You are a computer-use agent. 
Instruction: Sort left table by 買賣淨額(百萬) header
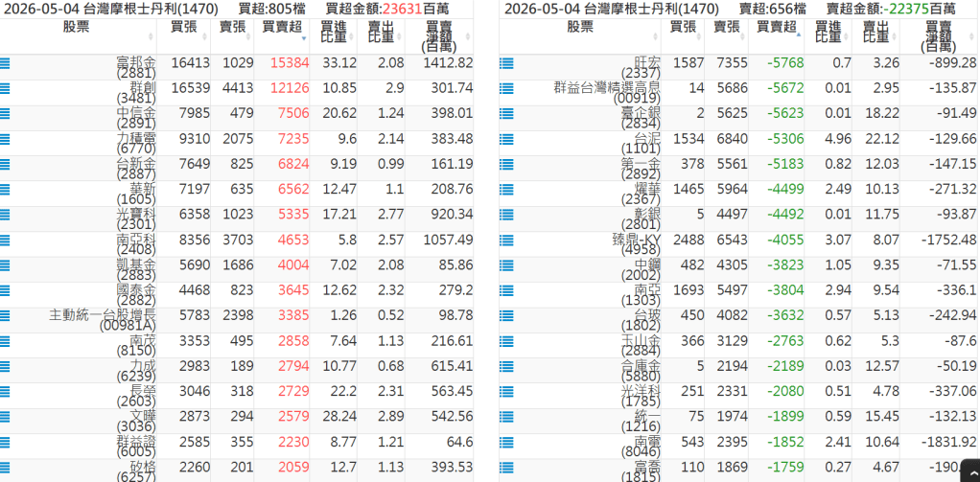(439, 35)
